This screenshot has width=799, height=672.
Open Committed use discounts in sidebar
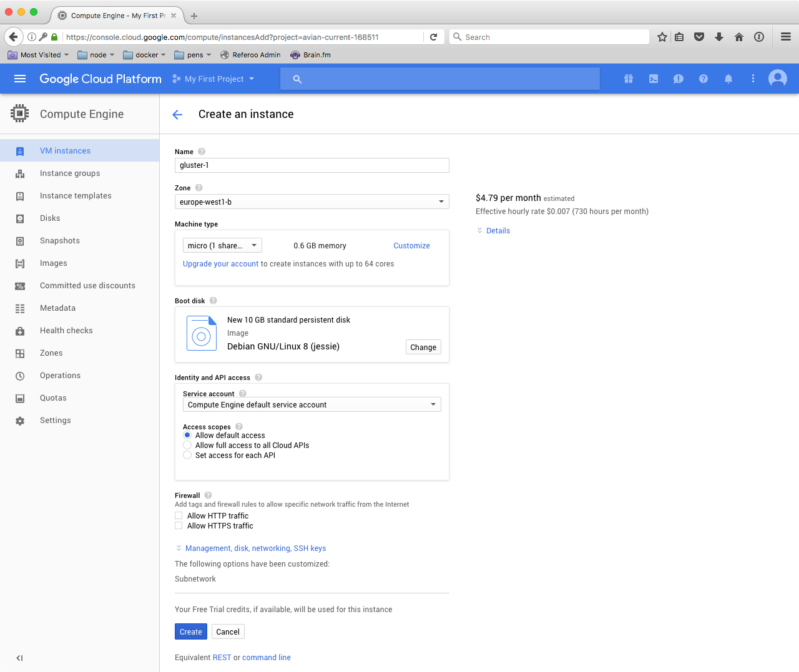click(x=79, y=285)
